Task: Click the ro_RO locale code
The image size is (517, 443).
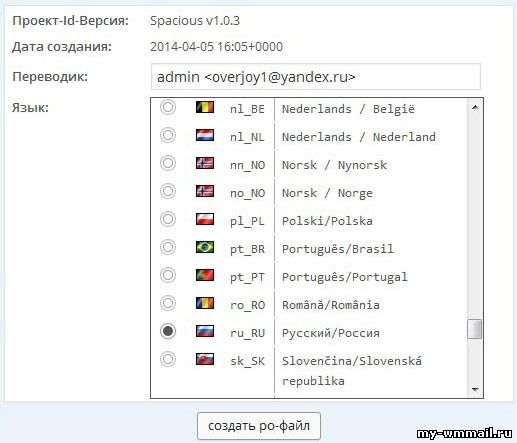Action: pyautogui.click(x=247, y=305)
